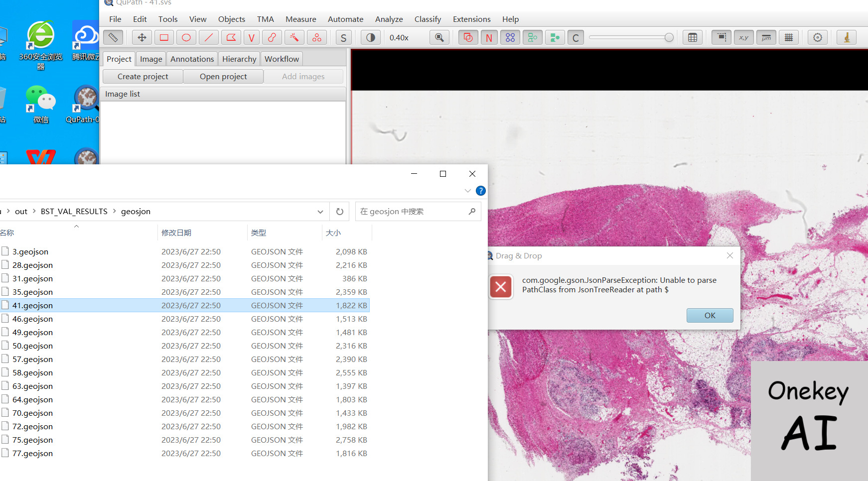Adjust the overlay opacity slider handle
Screen dimensions: 868x481
(669, 37)
